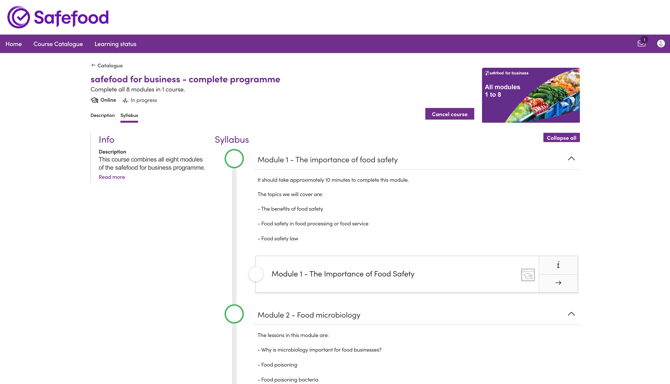Click 'Complete all 8 modules in 1 course'
The image size is (670, 384).
click(138, 90)
